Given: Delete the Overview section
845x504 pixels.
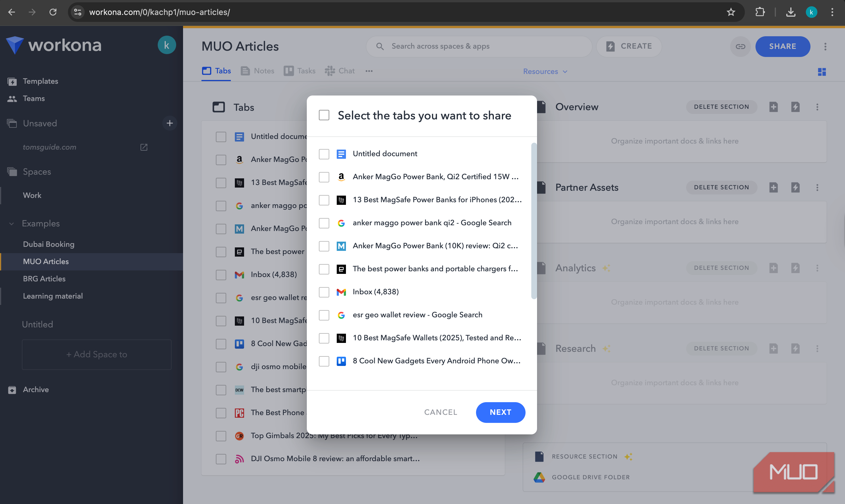Looking at the screenshot, I should 721,107.
